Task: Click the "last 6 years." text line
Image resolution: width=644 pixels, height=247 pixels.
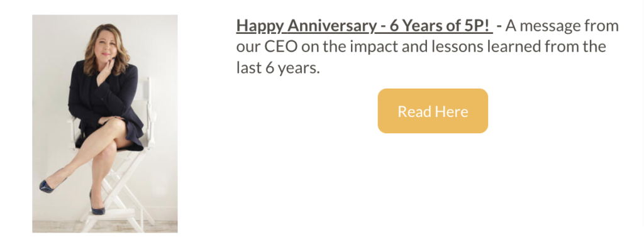Action: (277, 68)
